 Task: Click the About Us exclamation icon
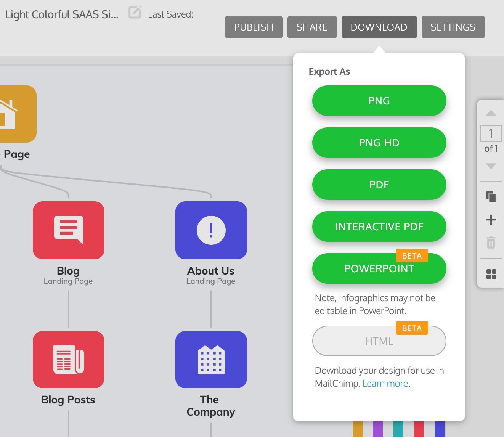pyautogui.click(x=211, y=230)
